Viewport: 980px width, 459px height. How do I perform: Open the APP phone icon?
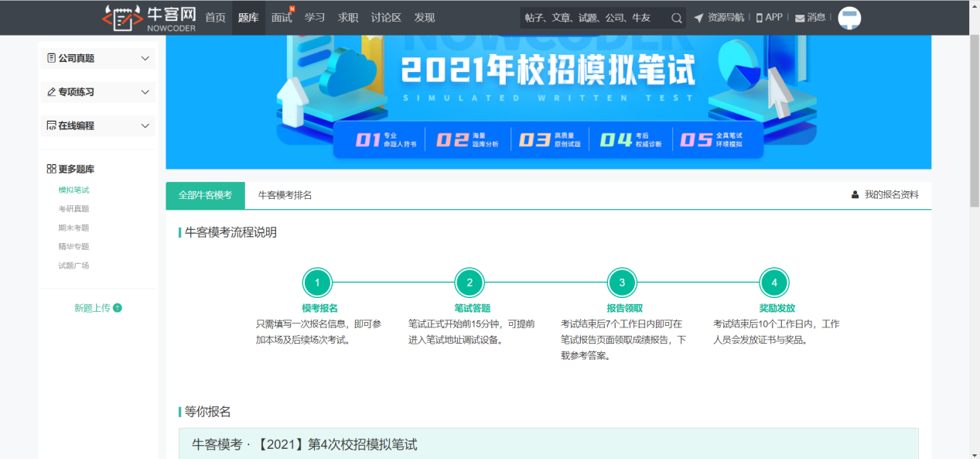[760, 16]
